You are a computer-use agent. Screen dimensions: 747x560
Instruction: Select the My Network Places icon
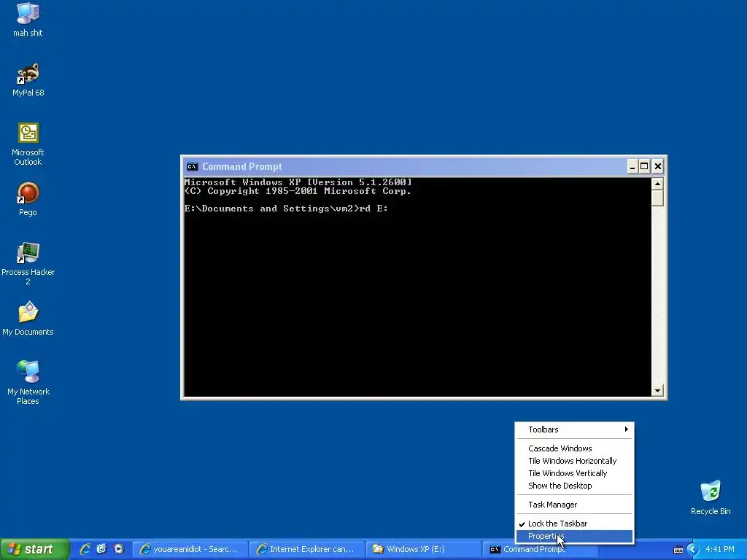pos(28,383)
